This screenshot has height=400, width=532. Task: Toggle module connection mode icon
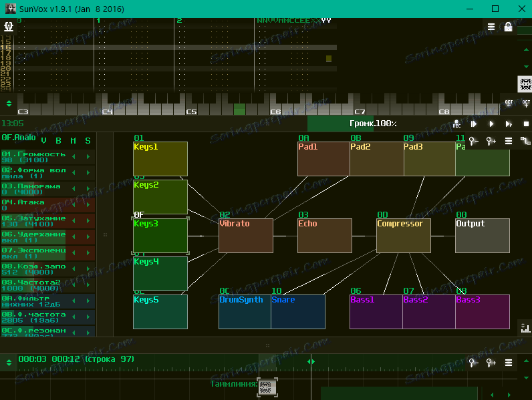pyautogui.click(x=525, y=141)
